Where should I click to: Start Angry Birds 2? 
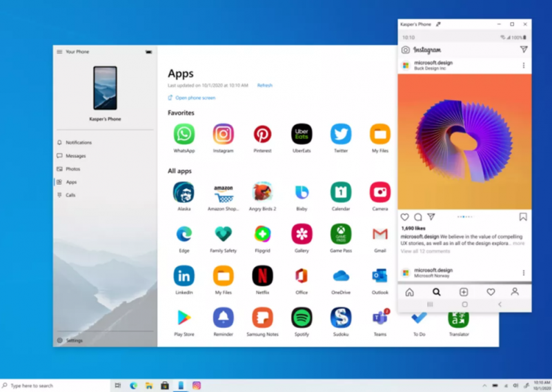point(262,192)
